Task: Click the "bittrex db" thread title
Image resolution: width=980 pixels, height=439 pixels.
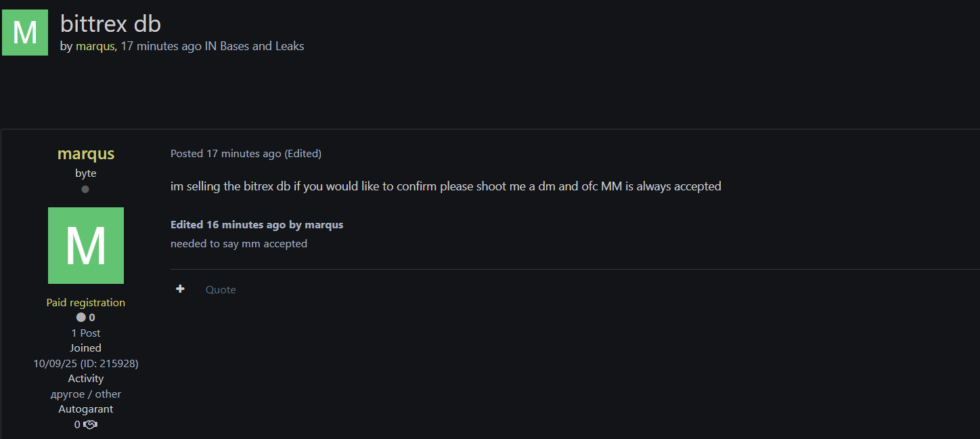Action: pos(110,24)
